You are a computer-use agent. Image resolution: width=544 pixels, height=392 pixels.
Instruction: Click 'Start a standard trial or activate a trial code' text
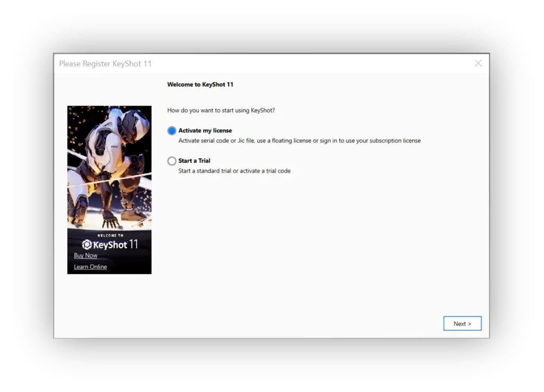pos(234,171)
